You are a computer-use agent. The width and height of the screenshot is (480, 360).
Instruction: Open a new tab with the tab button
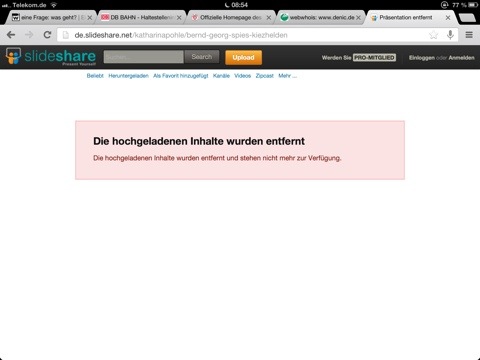pos(467,18)
